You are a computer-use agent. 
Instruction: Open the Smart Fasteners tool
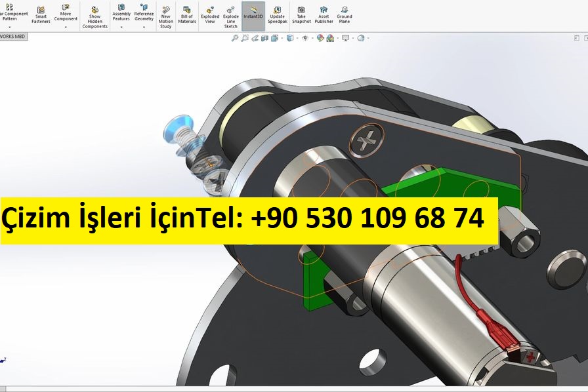41,15
